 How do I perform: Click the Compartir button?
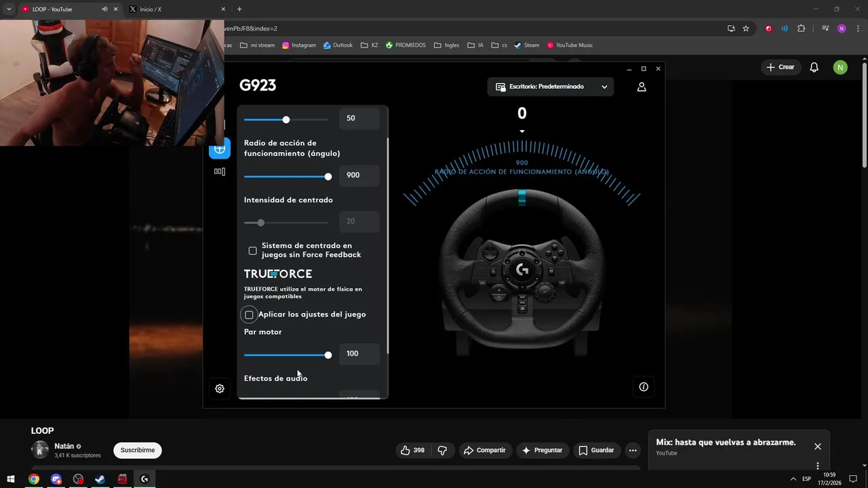coord(484,450)
